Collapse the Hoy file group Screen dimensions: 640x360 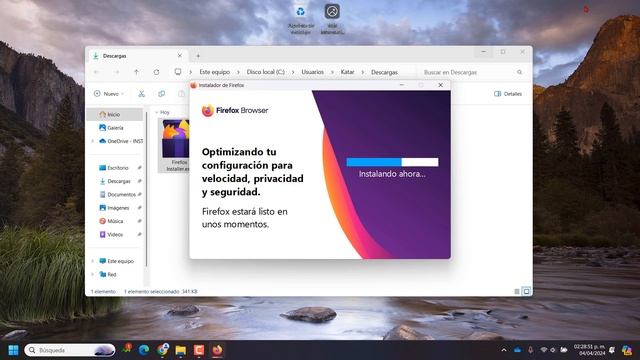157,112
